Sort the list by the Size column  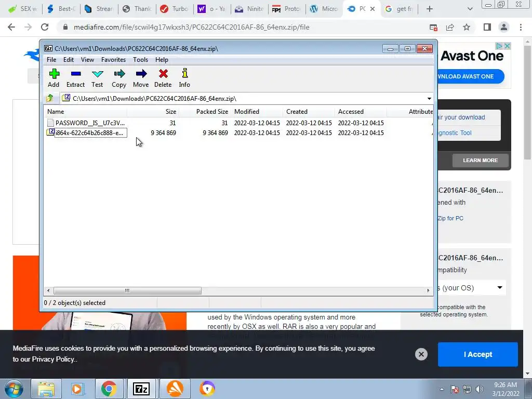point(153,112)
